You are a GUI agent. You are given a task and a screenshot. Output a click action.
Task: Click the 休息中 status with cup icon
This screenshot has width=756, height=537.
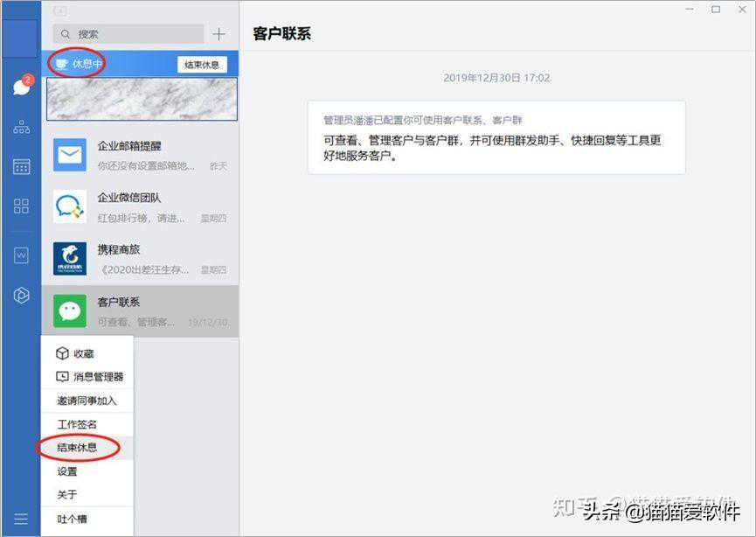coord(80,64)
